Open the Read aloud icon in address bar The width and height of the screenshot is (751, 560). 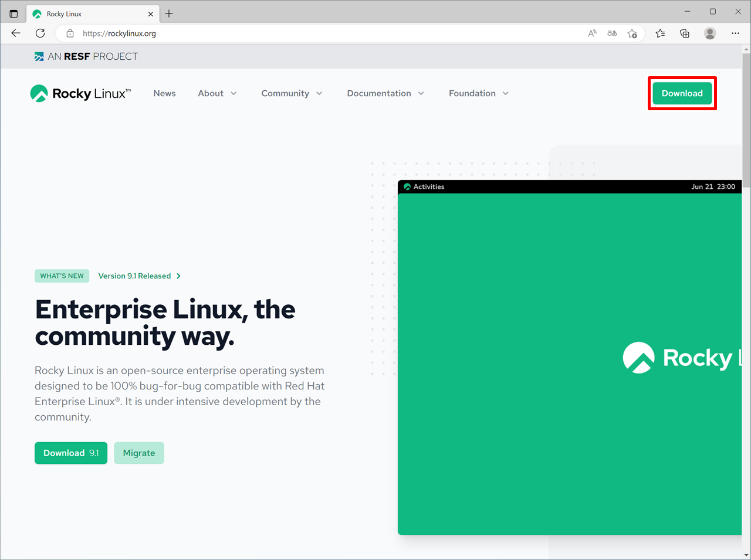[592, 33]
